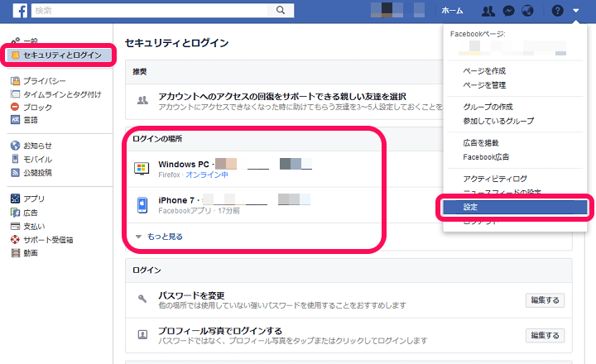Click the モバイル phone icon
Image resolution: width=596 pixels, height=364 pixels.
tap(15, 159)
